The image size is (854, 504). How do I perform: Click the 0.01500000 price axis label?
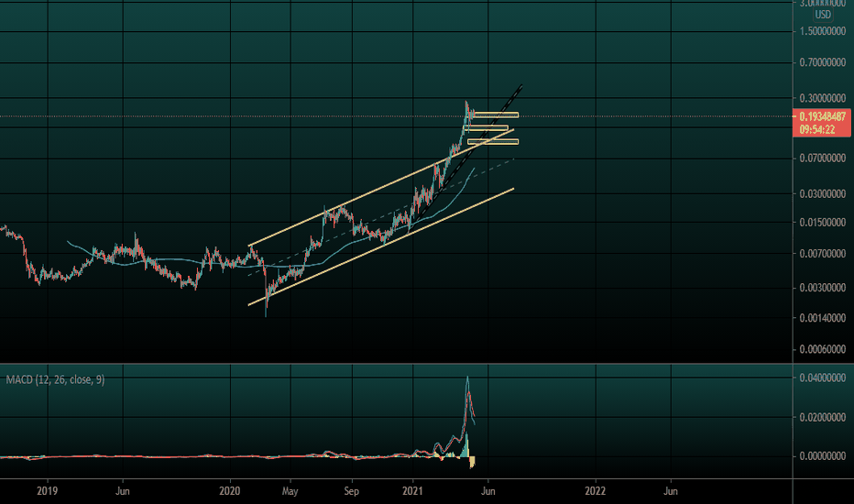[x=823, y=223]
